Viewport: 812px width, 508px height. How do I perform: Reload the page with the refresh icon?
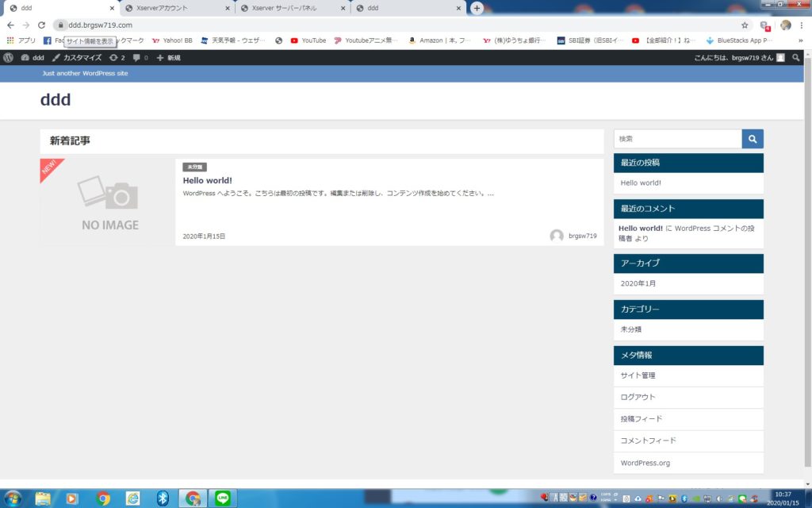(x=41, y=25)
